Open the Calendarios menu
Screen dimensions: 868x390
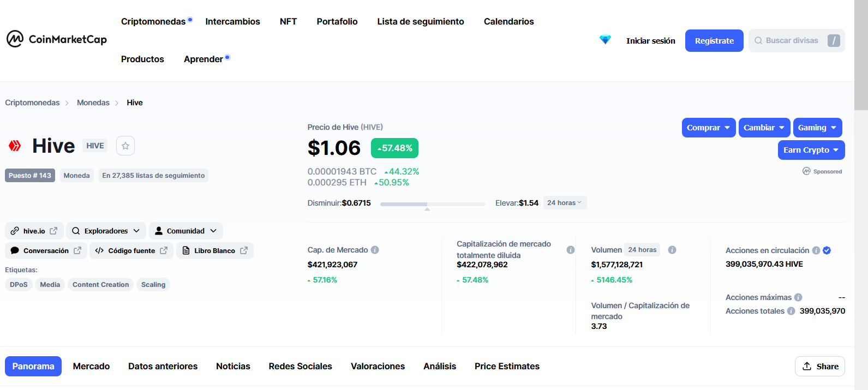point(509,21)
